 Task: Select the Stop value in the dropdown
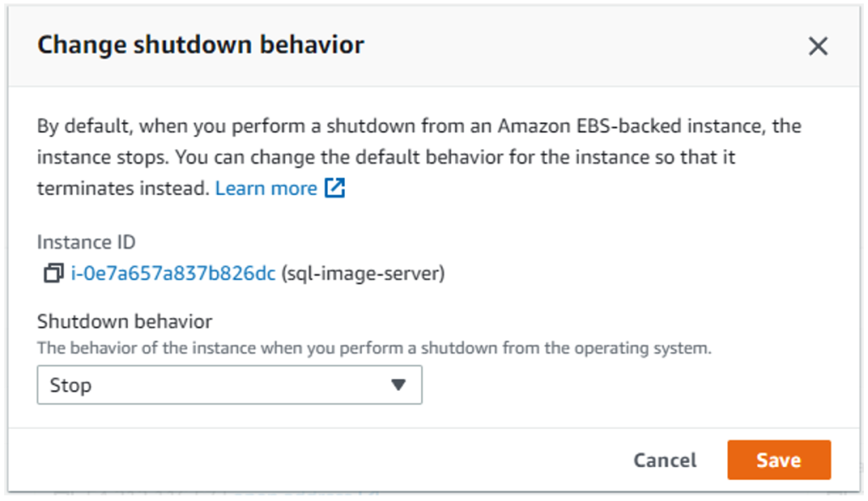click(71, 385)
